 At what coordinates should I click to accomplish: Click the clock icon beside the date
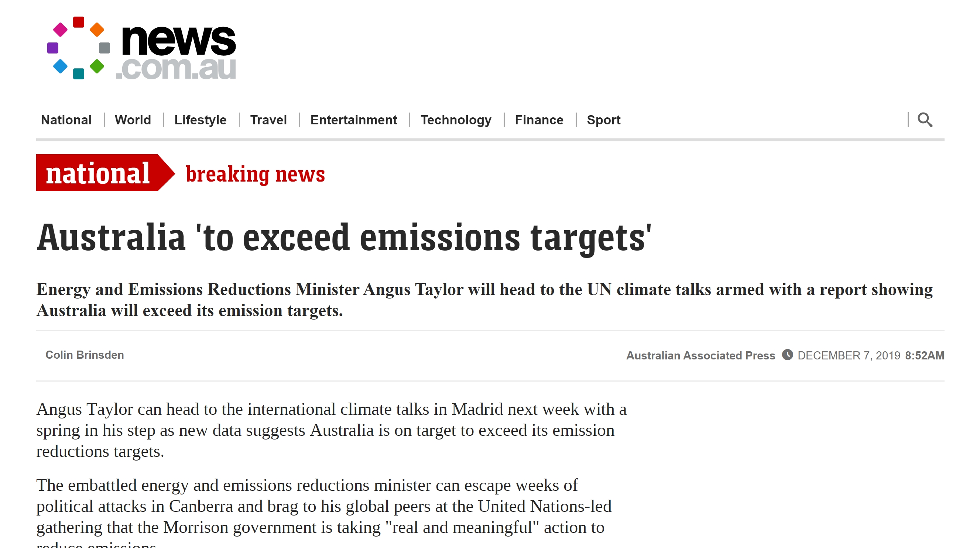click(787, 355)
